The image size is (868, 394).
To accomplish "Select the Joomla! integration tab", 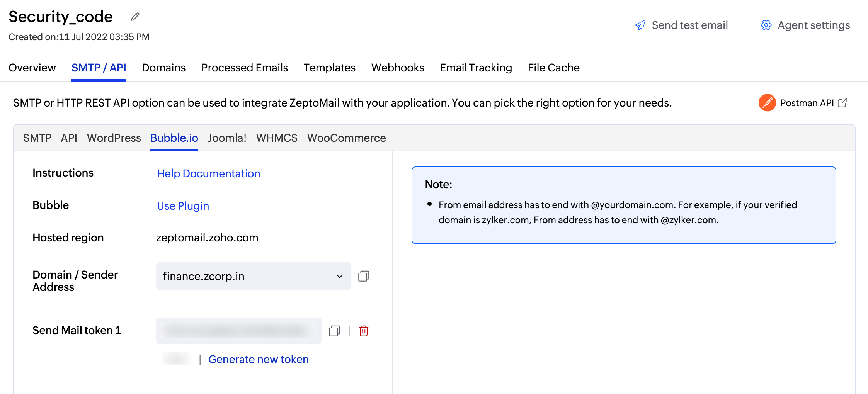I will (227, 138).
